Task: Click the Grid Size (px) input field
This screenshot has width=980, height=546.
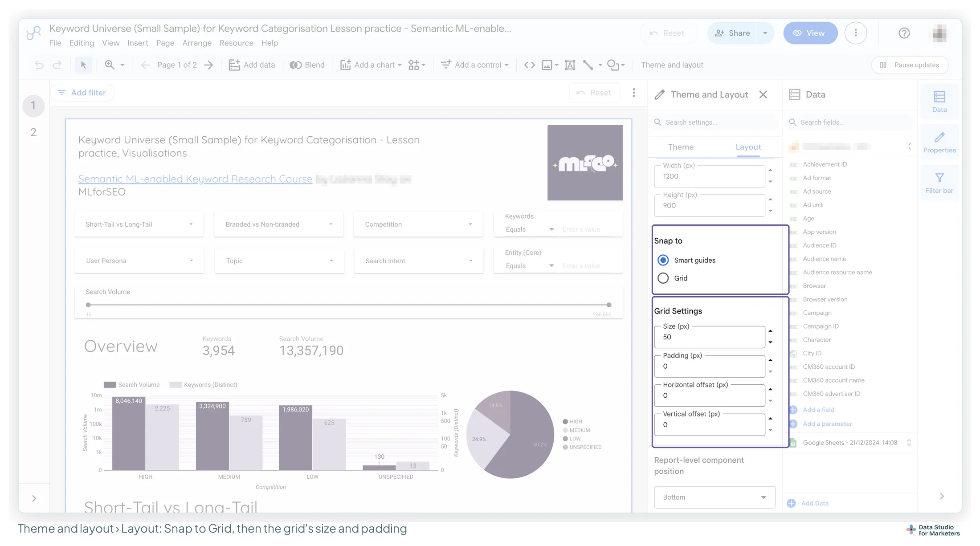Action: 709,337
